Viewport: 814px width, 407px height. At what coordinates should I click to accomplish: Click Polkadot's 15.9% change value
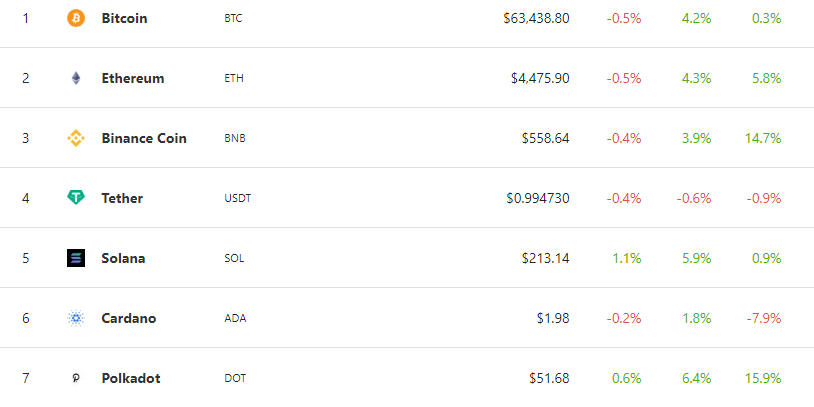pos(761,378)
